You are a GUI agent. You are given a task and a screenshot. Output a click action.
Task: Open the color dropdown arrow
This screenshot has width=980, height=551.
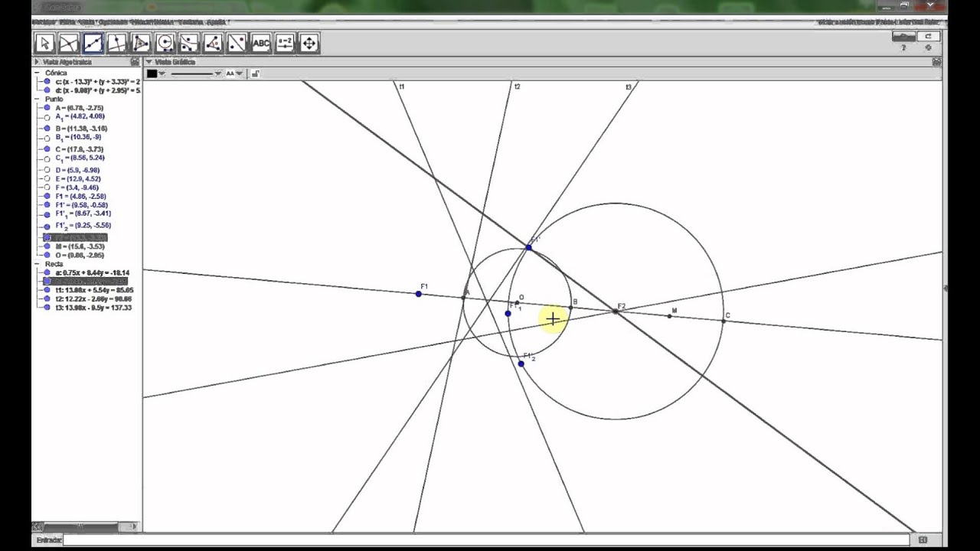(x=162, y=73)
